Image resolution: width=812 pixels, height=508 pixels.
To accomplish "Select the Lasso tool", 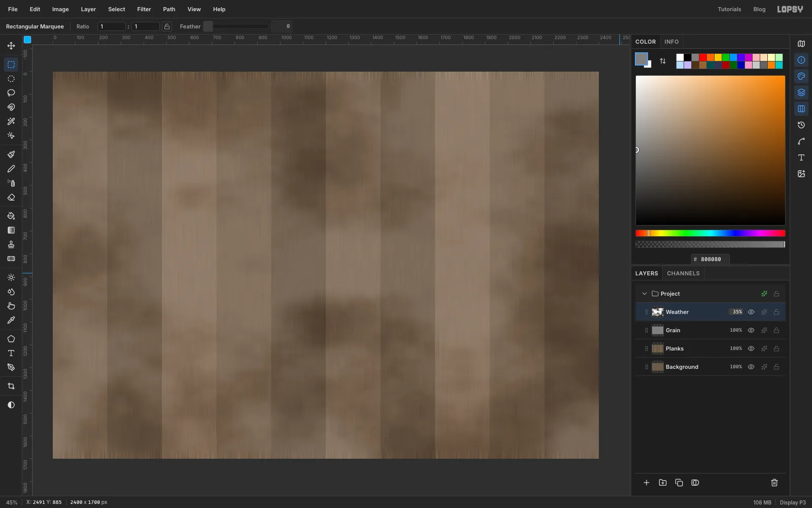I will point(11,93).
